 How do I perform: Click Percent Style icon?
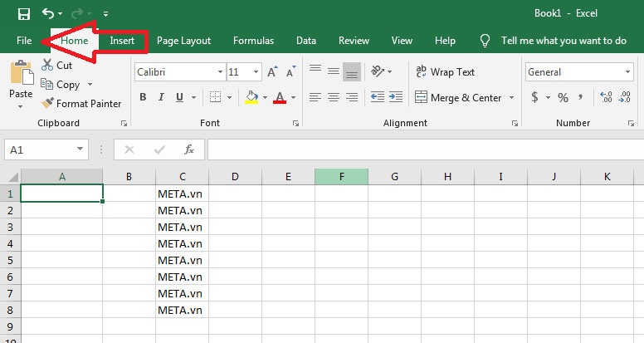click(x=563, y=97)
